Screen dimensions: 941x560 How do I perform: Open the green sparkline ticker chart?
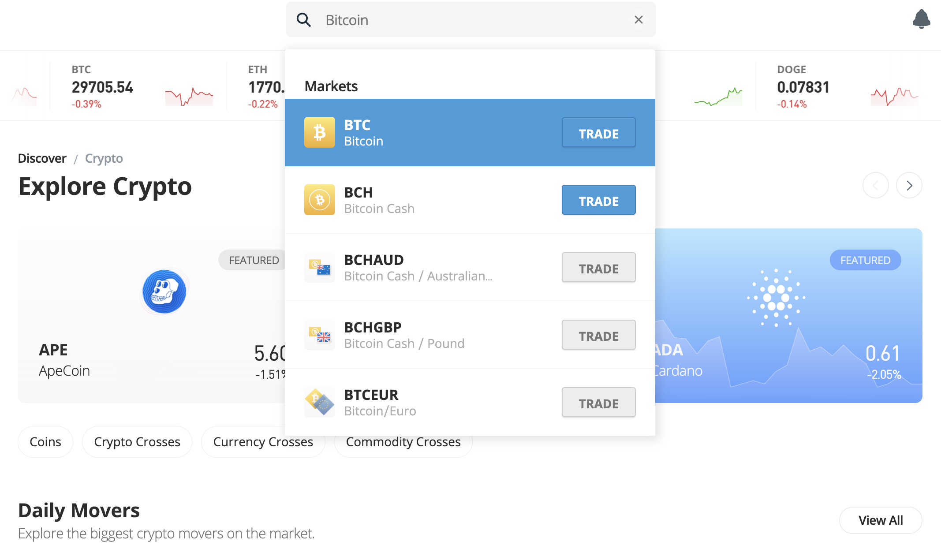coord(718,96)
